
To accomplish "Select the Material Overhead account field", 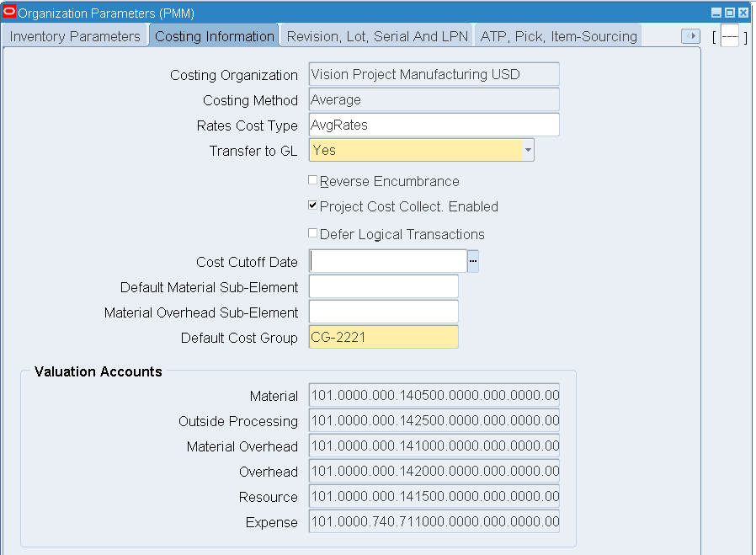I will tap(434, 446).
